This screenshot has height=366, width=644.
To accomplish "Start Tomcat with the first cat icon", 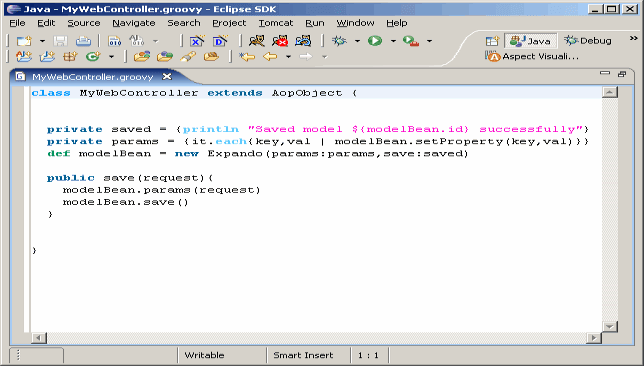I will pyautogui.click(x=257, y=41).
